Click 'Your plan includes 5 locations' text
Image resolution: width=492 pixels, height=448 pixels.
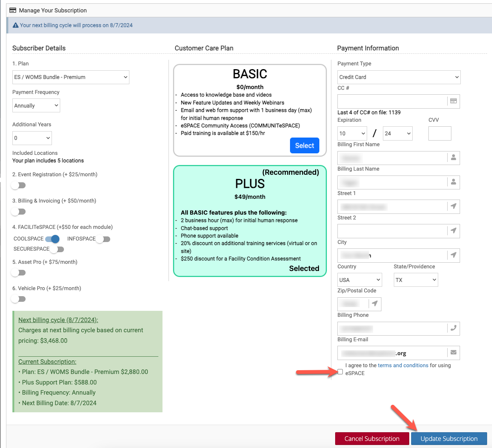coord(48,160)
